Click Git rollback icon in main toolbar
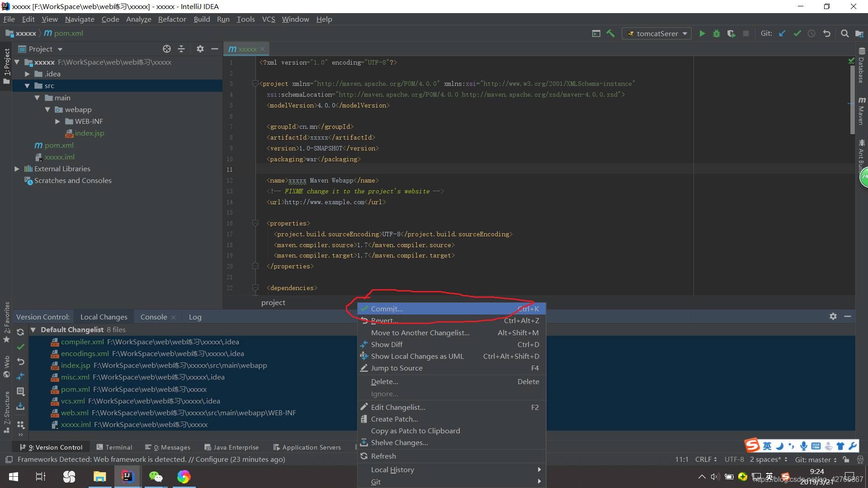868x488 pixels. (827, 33)
